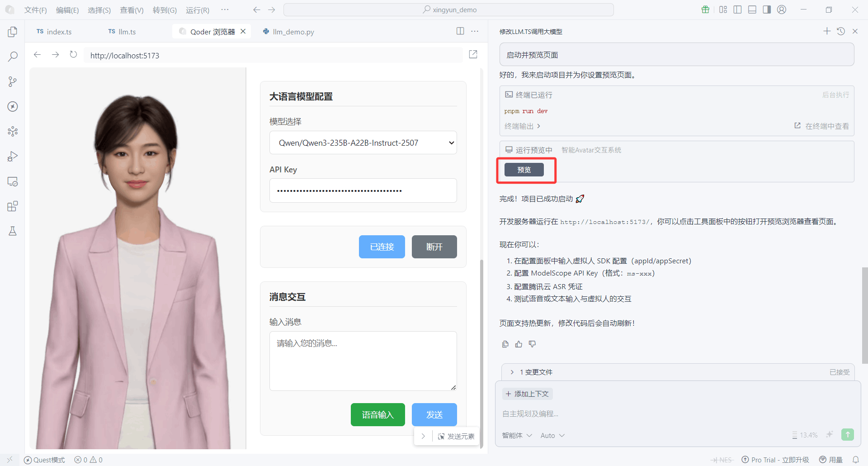This screenshot has height=466, width=868.
Task: Click the 添加上下文 button
Action: coord(527,394)
